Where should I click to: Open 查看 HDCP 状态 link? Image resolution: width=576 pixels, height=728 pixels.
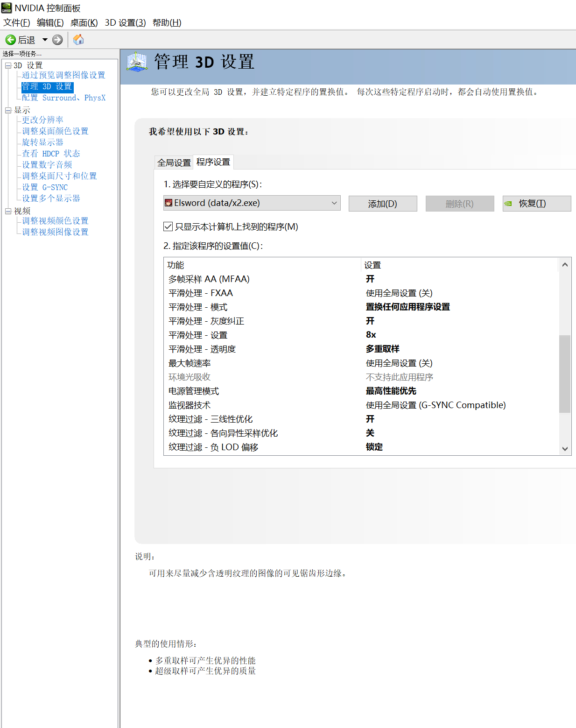click(x=51, y=154)
